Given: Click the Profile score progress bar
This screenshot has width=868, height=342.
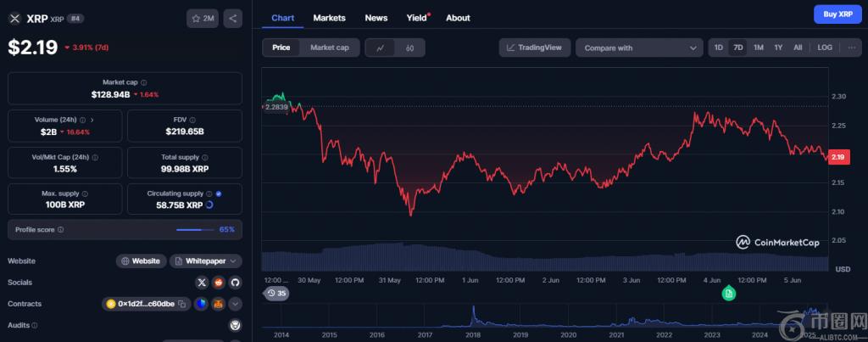Looking at the screenshot, I should (196, 230).
